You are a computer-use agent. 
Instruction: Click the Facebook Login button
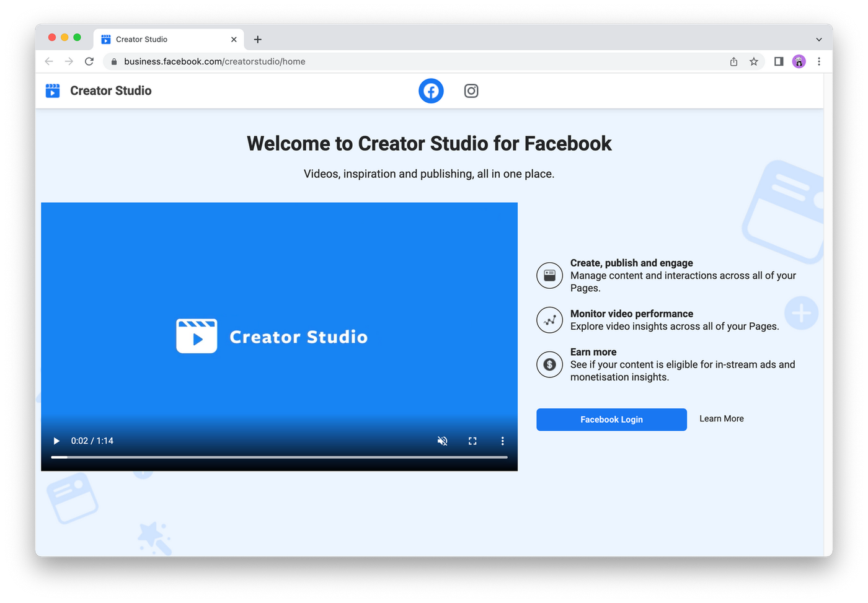coord(611,420)
